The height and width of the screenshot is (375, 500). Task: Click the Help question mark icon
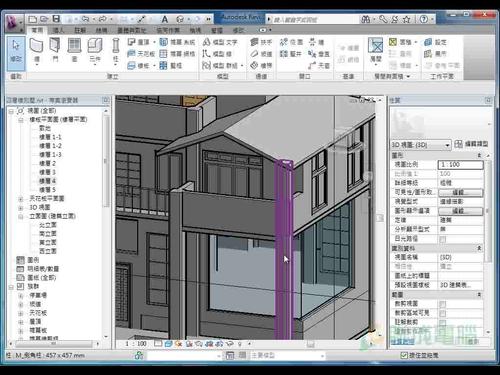pyautogui.click(x=424, y=19)
